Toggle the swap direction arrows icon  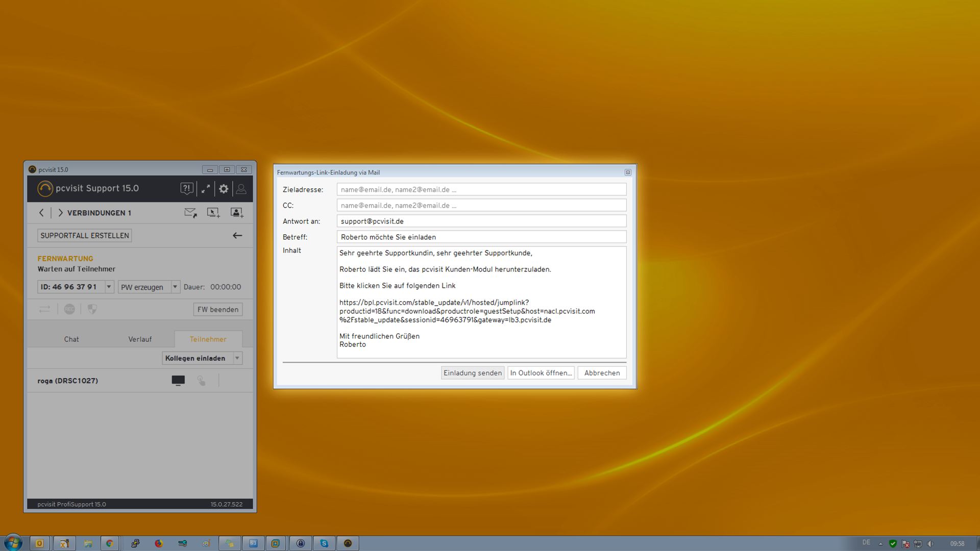(x=45, y=309)
